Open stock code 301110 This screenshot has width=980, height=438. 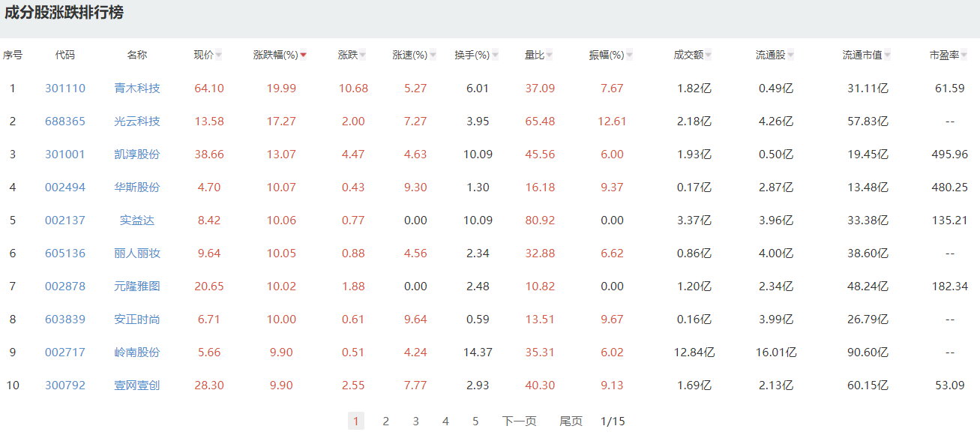pos(65,88)
